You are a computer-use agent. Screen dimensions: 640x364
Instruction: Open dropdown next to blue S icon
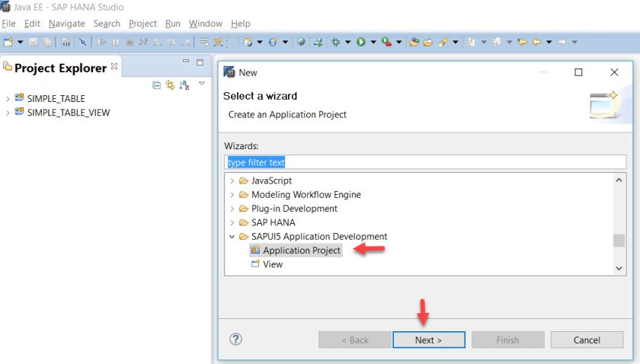click(285, 42)
